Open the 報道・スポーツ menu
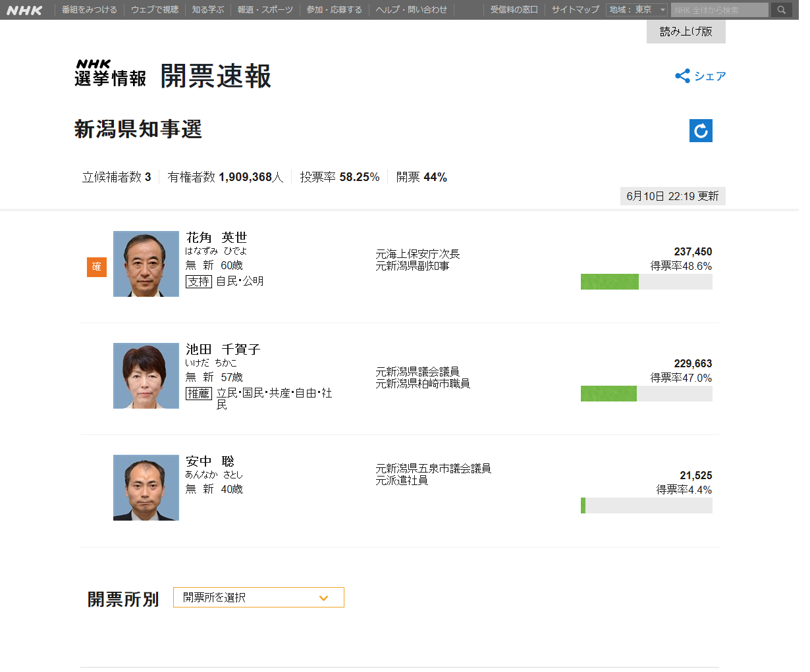 point(265,10)
